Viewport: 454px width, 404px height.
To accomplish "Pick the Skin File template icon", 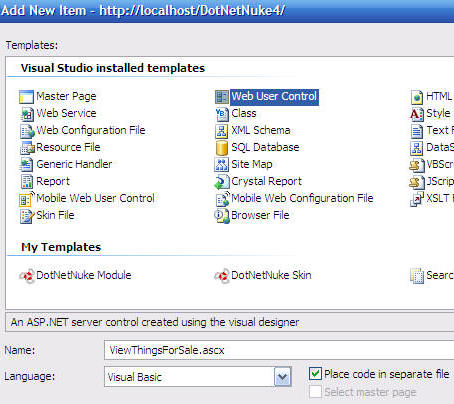I will (27, 216).
